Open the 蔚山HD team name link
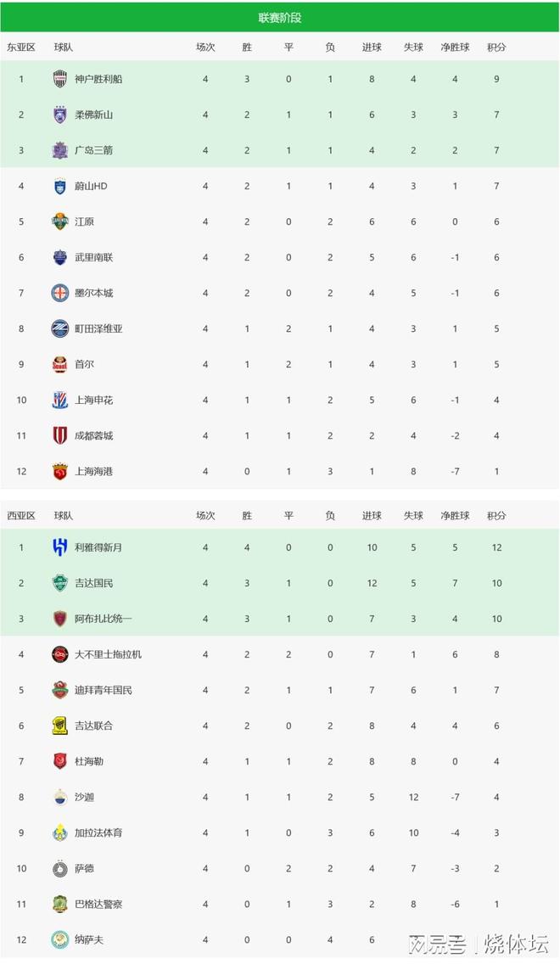 pos(91,186)
